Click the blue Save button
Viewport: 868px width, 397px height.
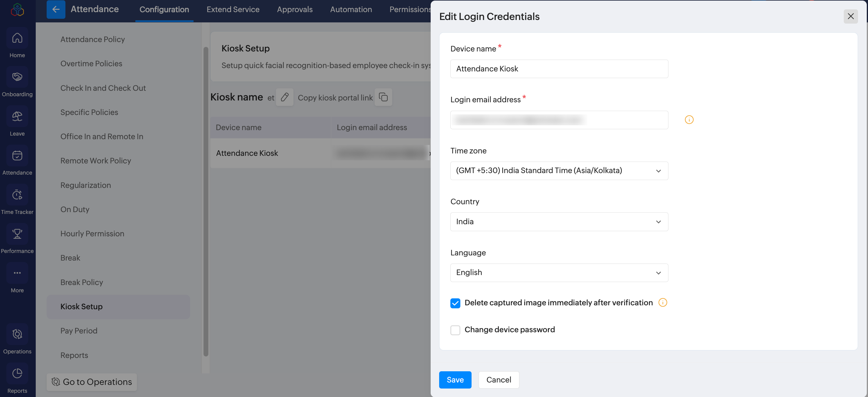click(455, 380)
